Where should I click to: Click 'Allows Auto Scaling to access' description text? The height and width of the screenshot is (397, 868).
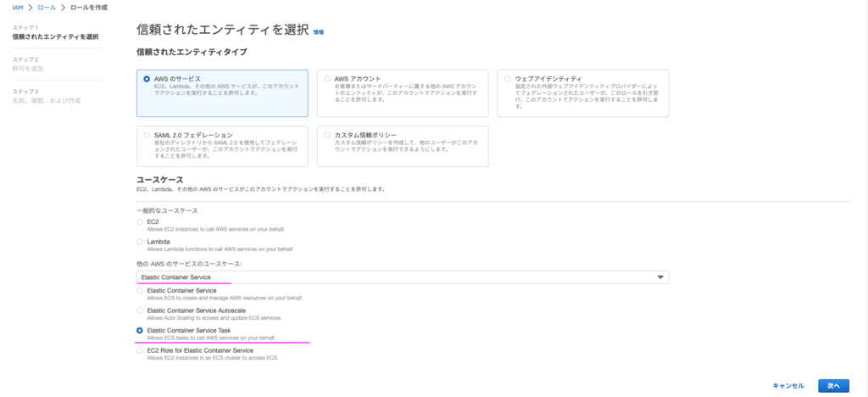click(214, 318)
